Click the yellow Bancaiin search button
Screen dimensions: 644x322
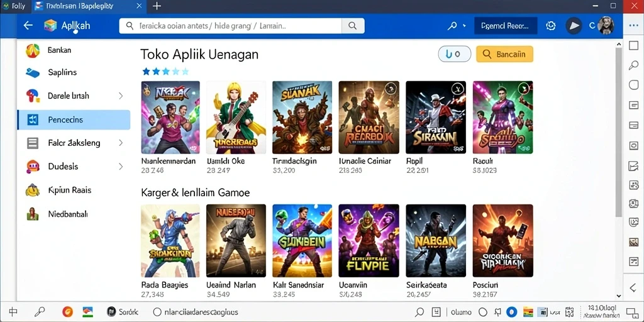tap(504, 54)
